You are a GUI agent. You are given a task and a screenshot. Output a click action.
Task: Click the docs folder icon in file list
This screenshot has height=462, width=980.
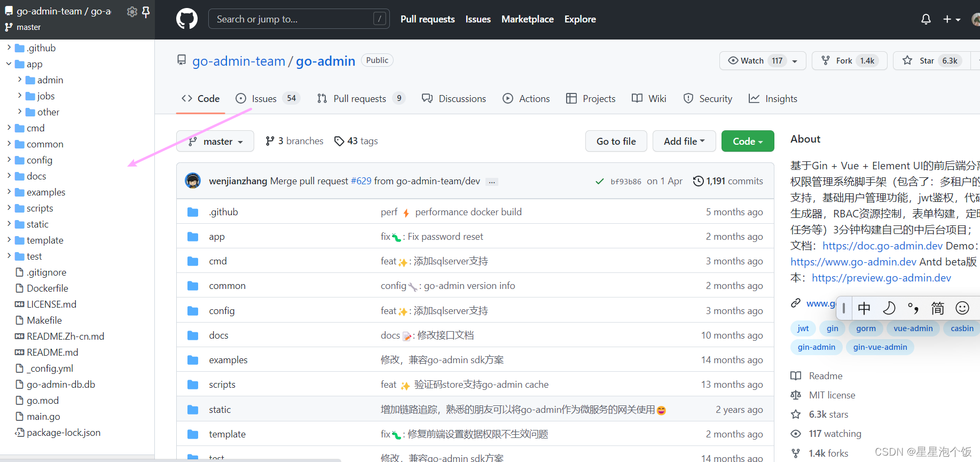pos(193,335)
